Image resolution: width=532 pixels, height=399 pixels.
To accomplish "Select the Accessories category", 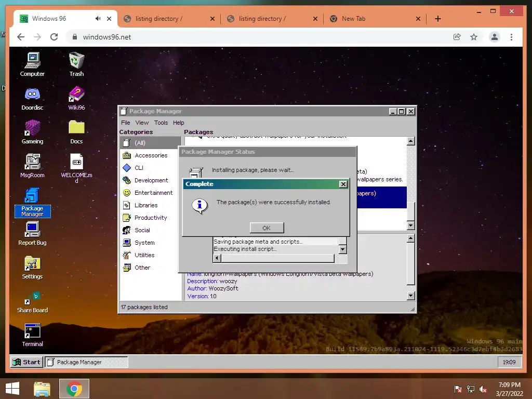I will coord(150,155).
